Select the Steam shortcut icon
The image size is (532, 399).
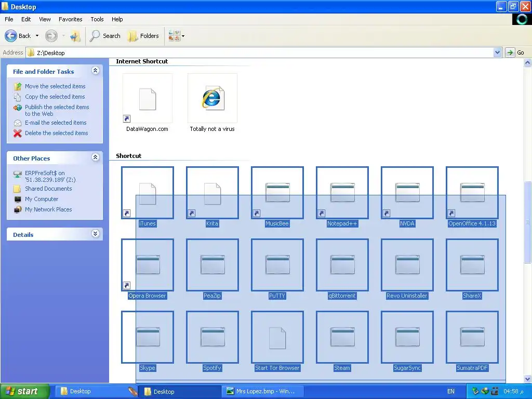point(342,337)
